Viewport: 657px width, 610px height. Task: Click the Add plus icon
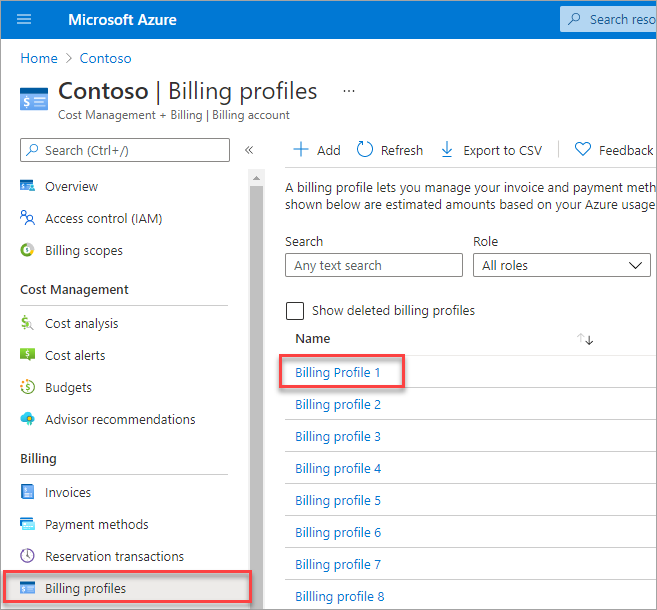coord(301,150)
